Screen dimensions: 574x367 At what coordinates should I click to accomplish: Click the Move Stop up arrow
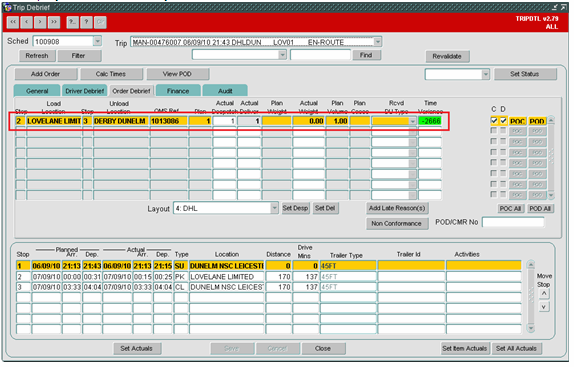point(544,294)
